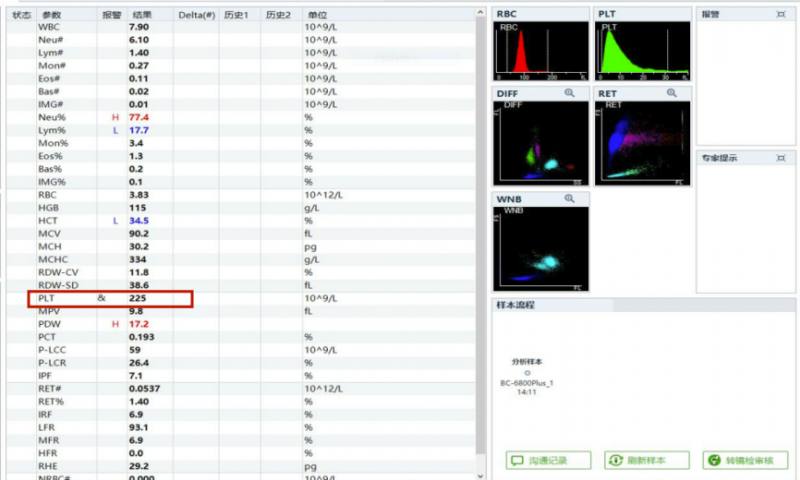Zoom the WNB scattergram with magnifier icon
The height and width of the screenshot is (480, 800).
coord(569,198)
